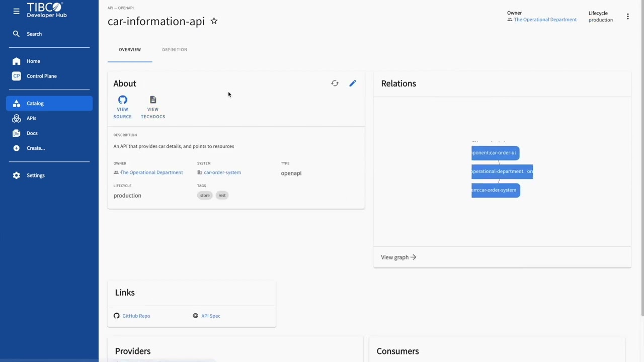
Task: Switch to the Overview tab
Action: click(130, 50)
